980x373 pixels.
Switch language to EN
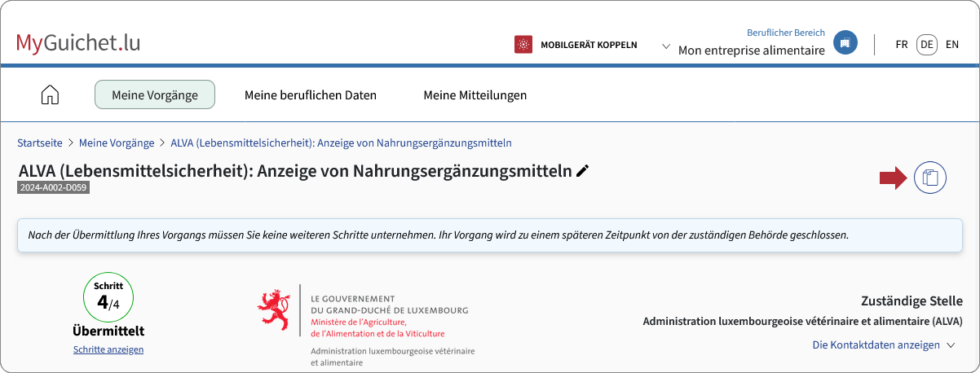pyautogui.click(x=952, y=45)
